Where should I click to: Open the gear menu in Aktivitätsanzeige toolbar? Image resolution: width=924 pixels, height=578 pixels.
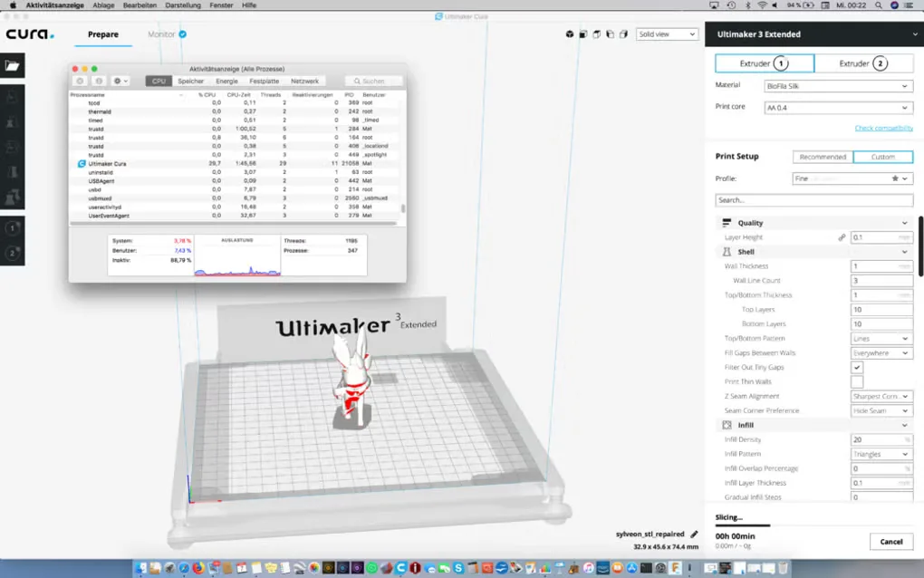pos(120,81)
